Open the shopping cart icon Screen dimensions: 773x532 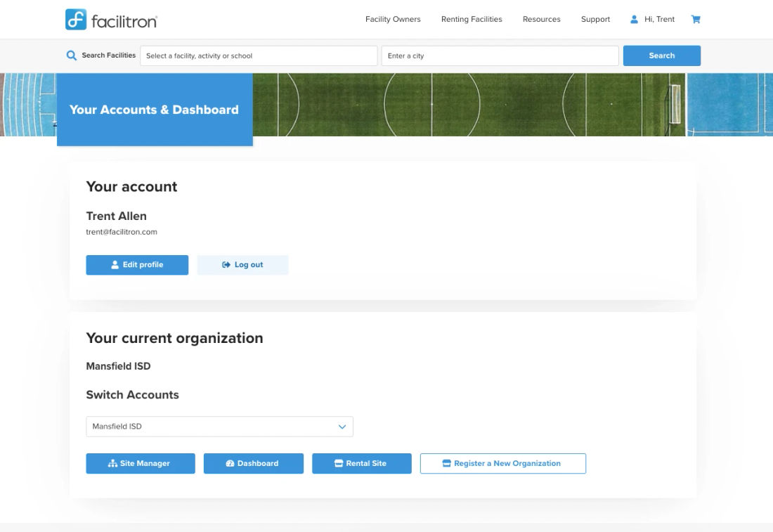[x=696, y=19]
